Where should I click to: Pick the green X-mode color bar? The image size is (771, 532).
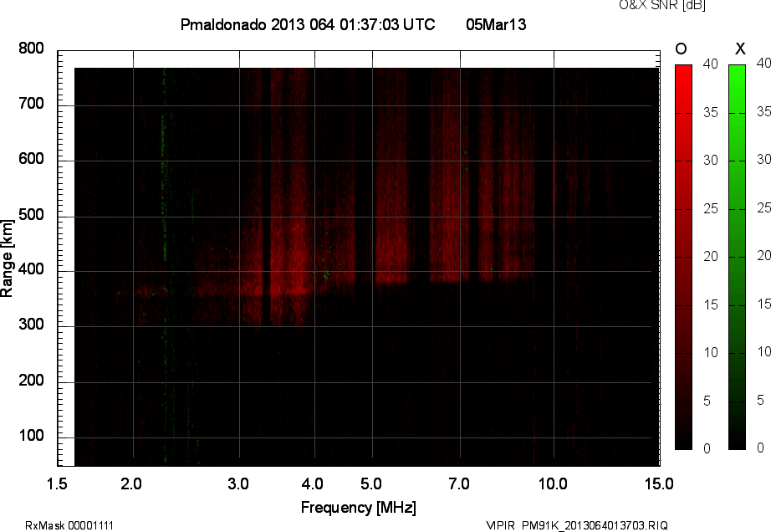(737, 257)
